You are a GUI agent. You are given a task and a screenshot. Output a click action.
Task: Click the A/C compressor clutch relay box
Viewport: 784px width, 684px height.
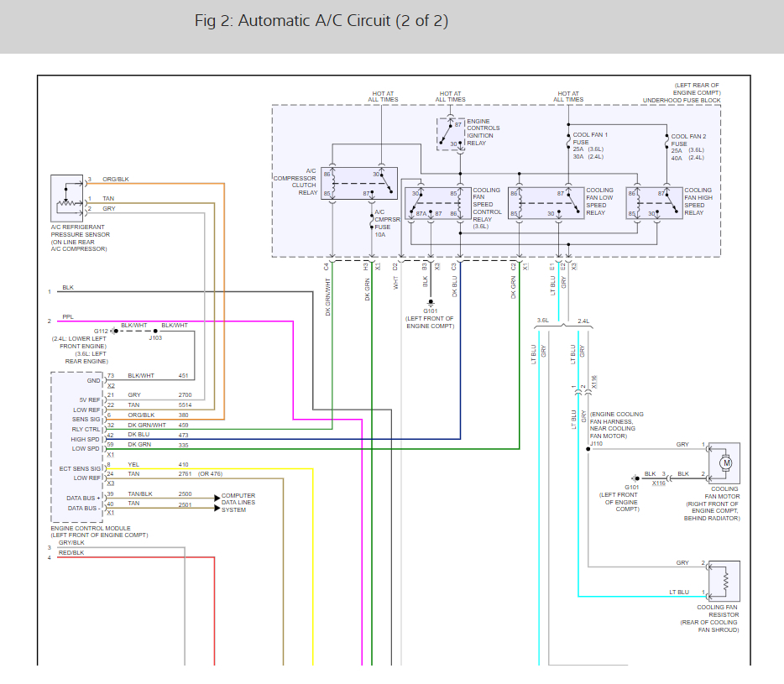pyautogui.click(x=359, y=184)
